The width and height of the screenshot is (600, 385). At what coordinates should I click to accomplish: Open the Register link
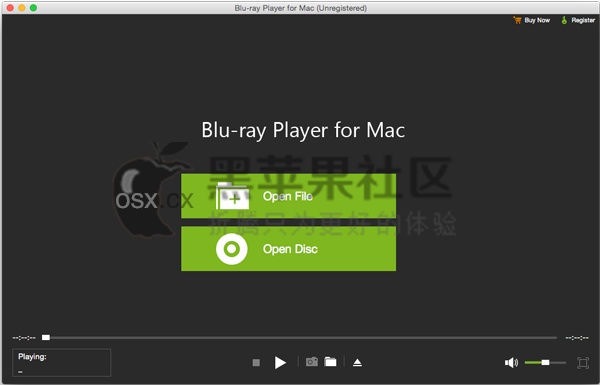[x=583, y=20]
